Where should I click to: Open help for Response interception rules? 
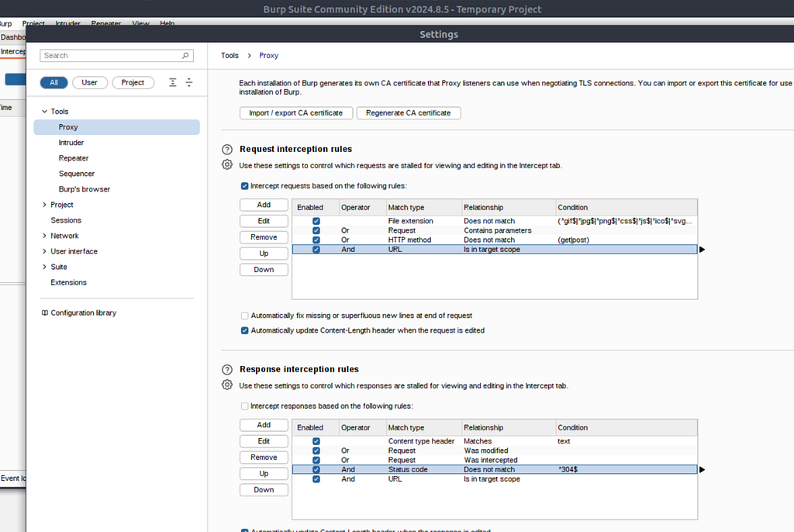tap(227, 370)
